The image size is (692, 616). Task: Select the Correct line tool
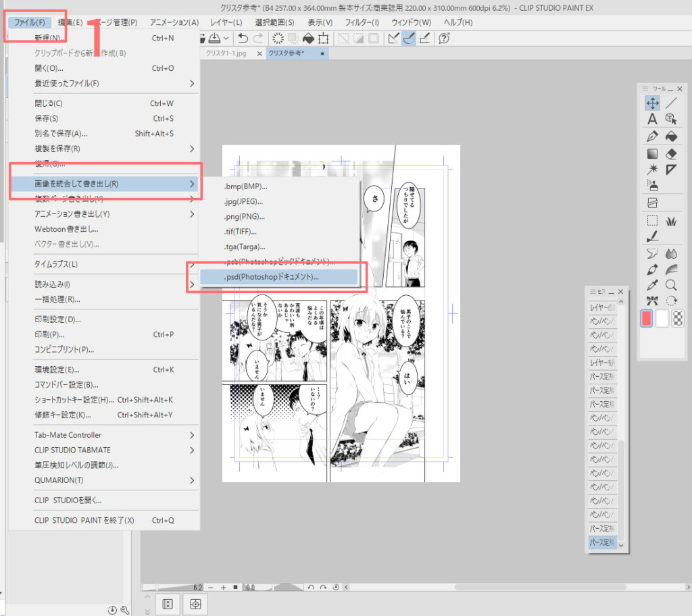(652, 237)
